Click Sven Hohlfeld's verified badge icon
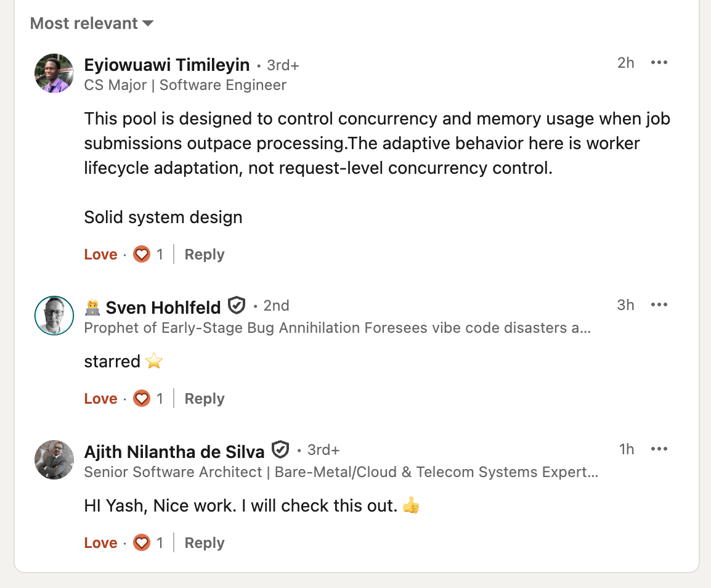This screenshot has width=711, height=588. [237, 305]
